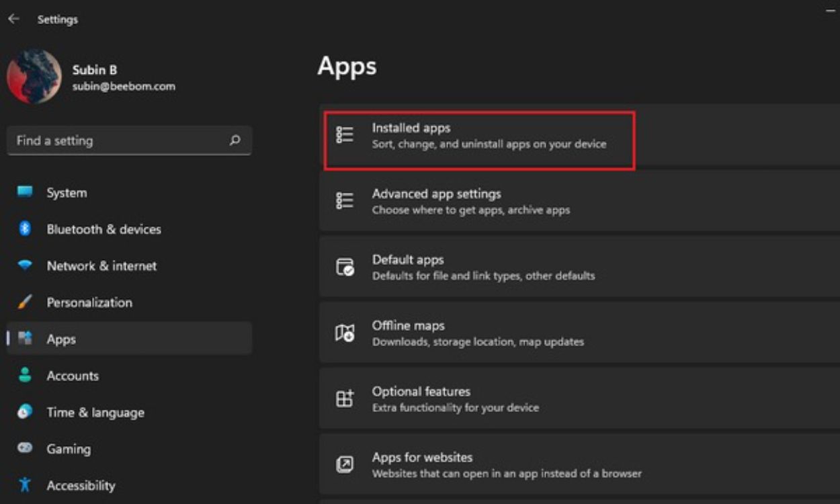840x504 pixels.
Task: Select the Offline maps map icon
Action: point(345,331)
